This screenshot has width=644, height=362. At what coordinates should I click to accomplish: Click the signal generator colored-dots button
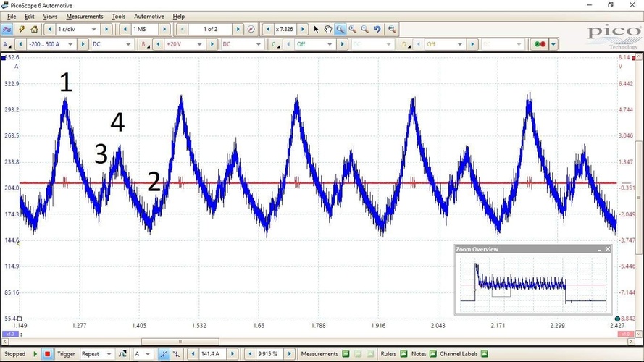[x=540, y=44]
